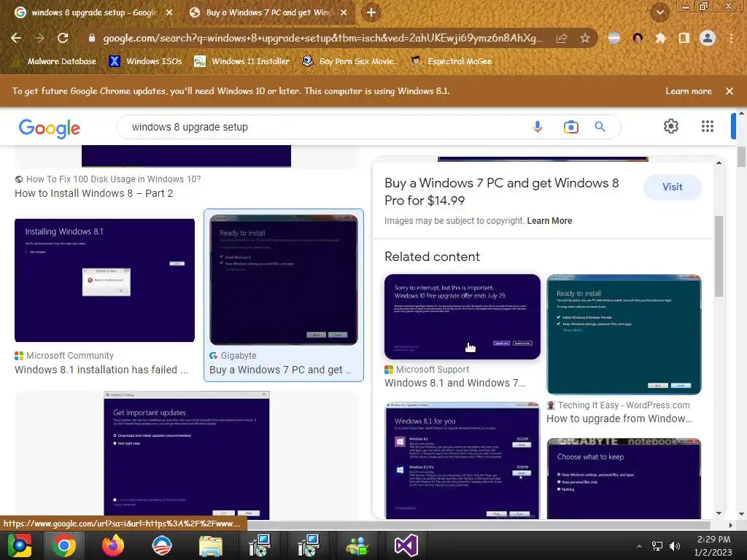Open Google quick settings gear
Screen dimensions: 747x560
click(671, 126)
